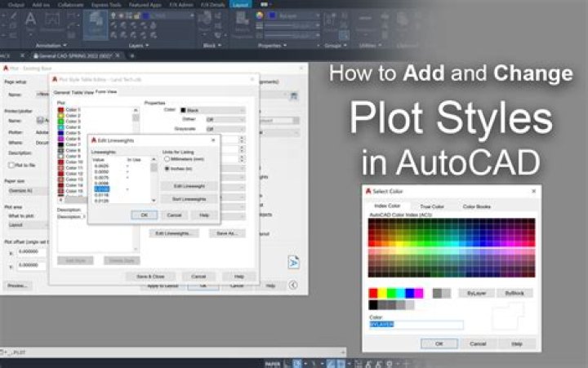Open a new drawing tab with plus icon

[132, 55]
